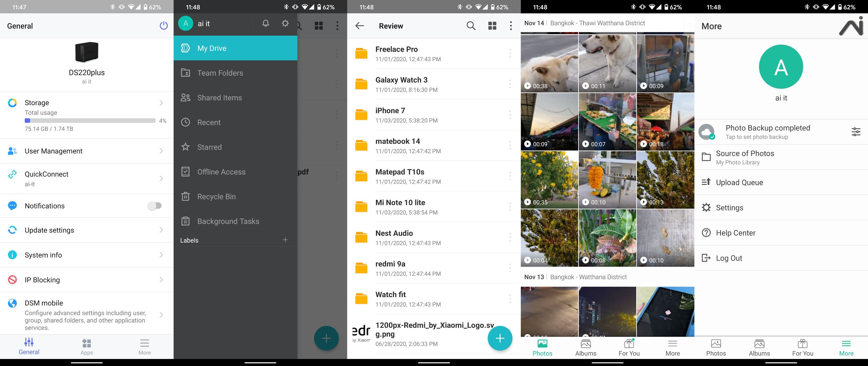Screen dimensions: 868x366
Task: Open options for Galaxy Watch 3 folder
Action: pyautogui.click(x=510, y=84)
